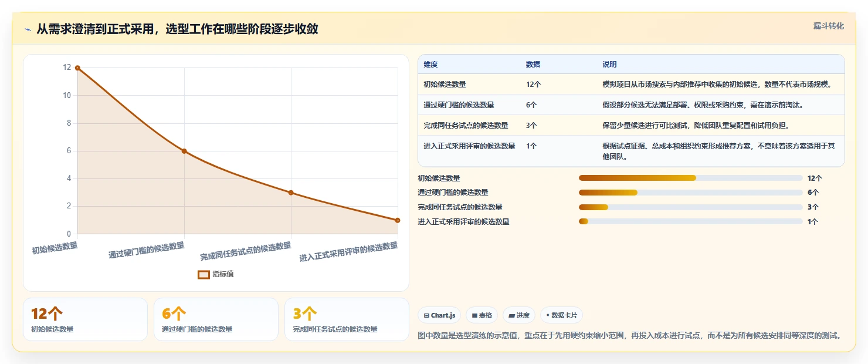The height and width of the screenshot is (364, 868).
Task: Click 初始候选数量 label in progress list
Action: pyautogui.click(x=439, y=178)
